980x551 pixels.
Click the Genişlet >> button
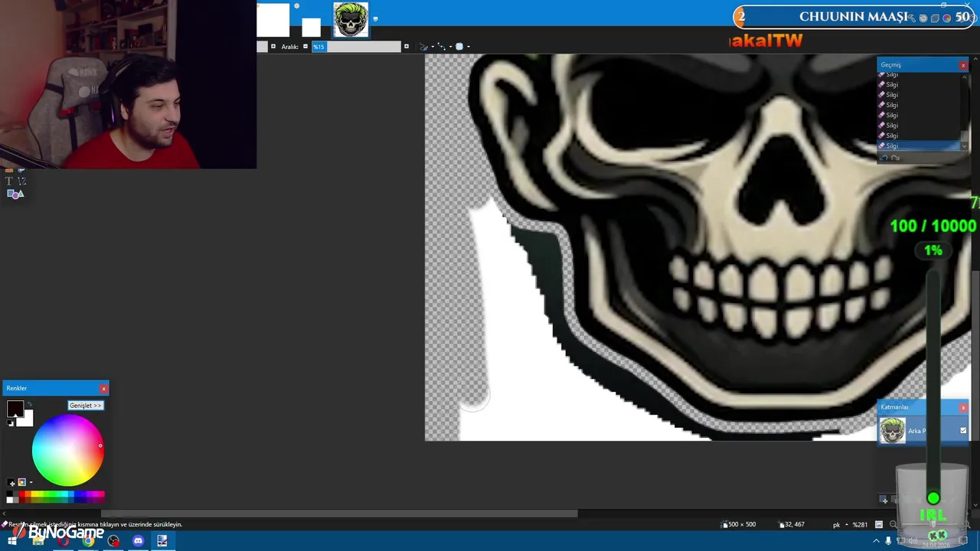tap(86, 406)
